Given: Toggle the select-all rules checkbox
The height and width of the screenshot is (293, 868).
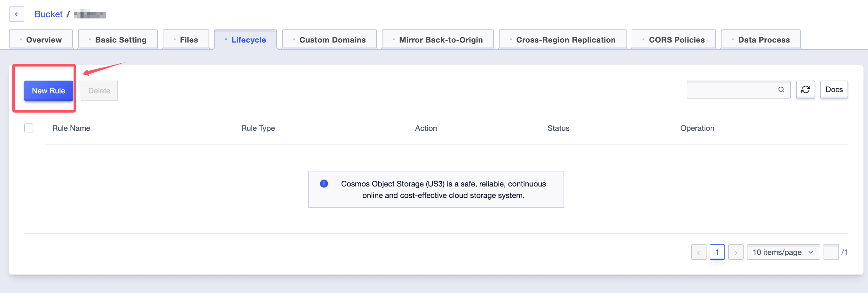Looking at the screenshot, I should coord(29,128).
